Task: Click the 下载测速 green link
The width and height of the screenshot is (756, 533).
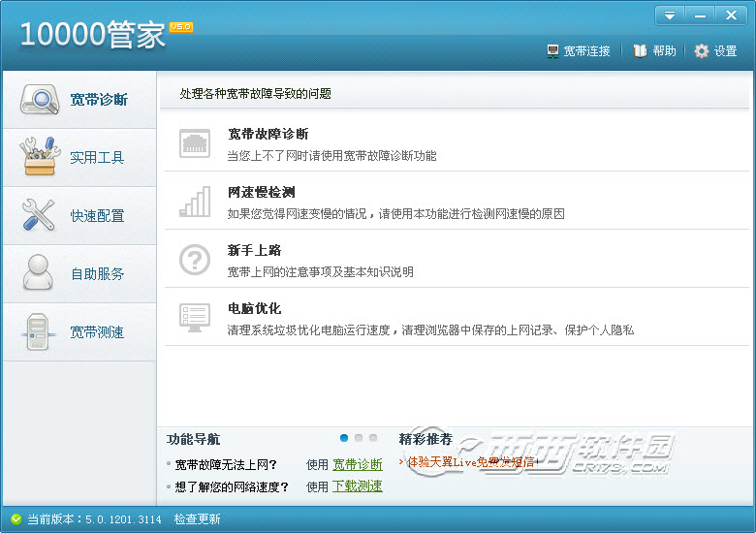Action: (358, 486)
